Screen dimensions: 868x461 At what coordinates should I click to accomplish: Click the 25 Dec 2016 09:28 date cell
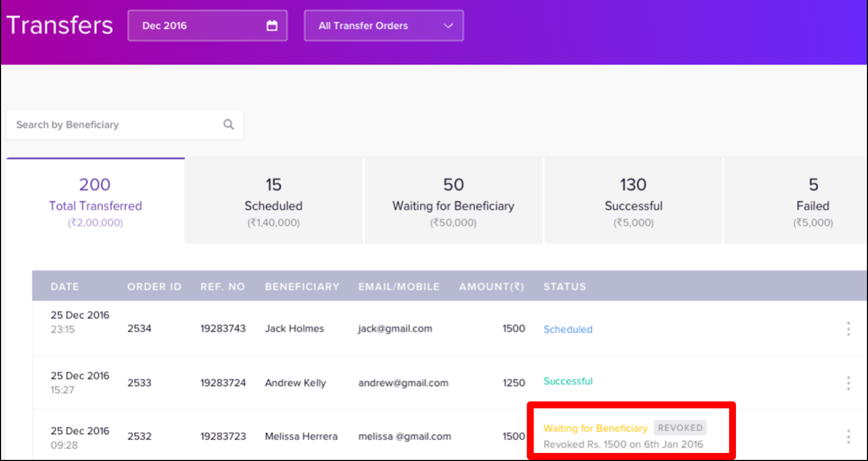[x=80, y=438]
